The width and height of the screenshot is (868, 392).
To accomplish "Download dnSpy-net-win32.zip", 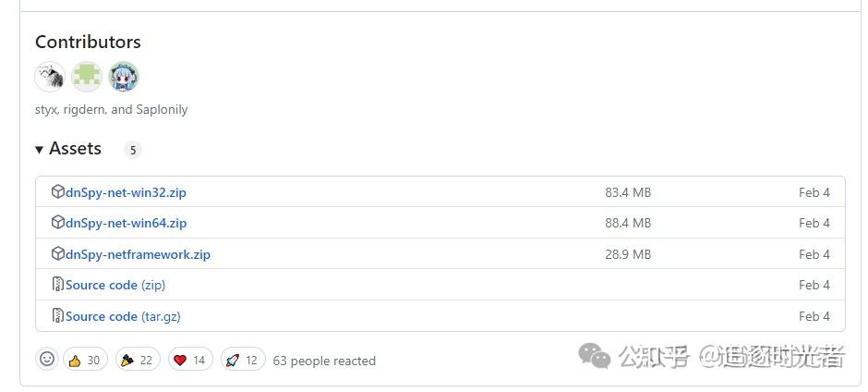I will tap(126, 192).
